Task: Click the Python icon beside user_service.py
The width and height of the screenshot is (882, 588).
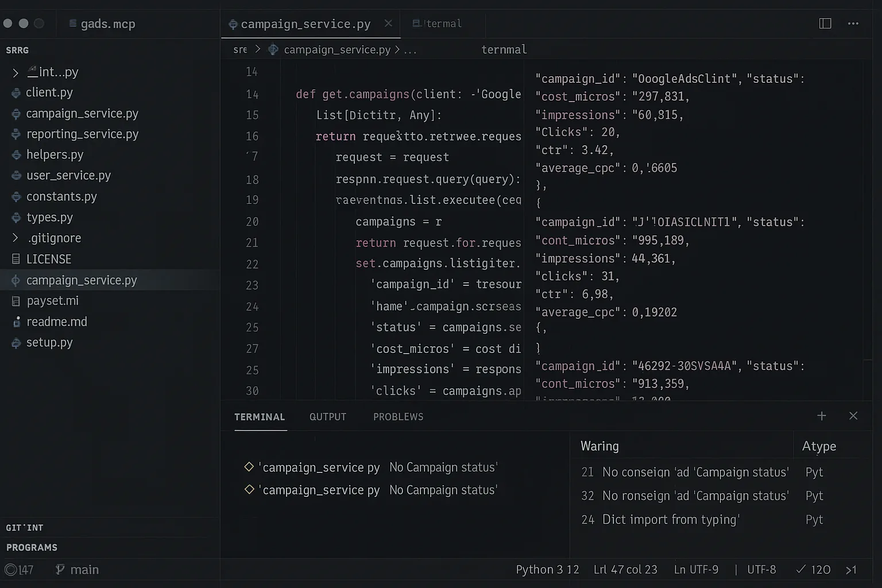Action: [16, 176]
